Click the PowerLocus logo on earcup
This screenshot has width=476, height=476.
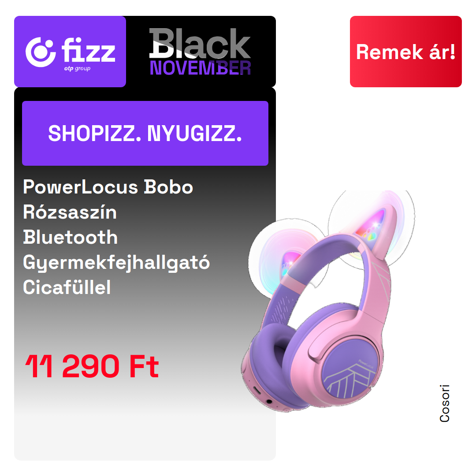coord(365,364)
